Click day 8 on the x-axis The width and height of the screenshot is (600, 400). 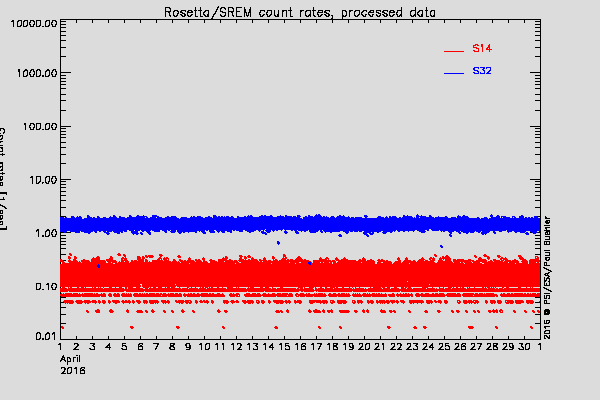[x=172, y=347]
